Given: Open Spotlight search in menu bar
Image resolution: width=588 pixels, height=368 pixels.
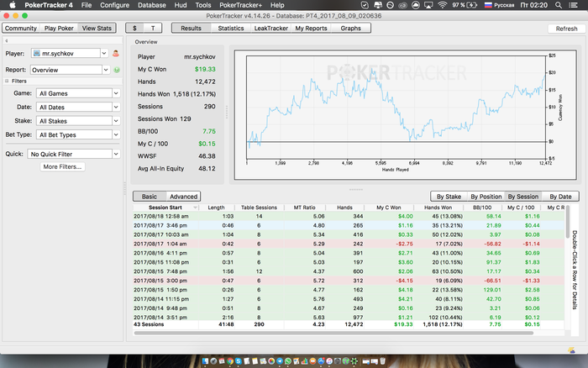Looking at the screenshot, I should pyautogui.click(x=559, y=5).
